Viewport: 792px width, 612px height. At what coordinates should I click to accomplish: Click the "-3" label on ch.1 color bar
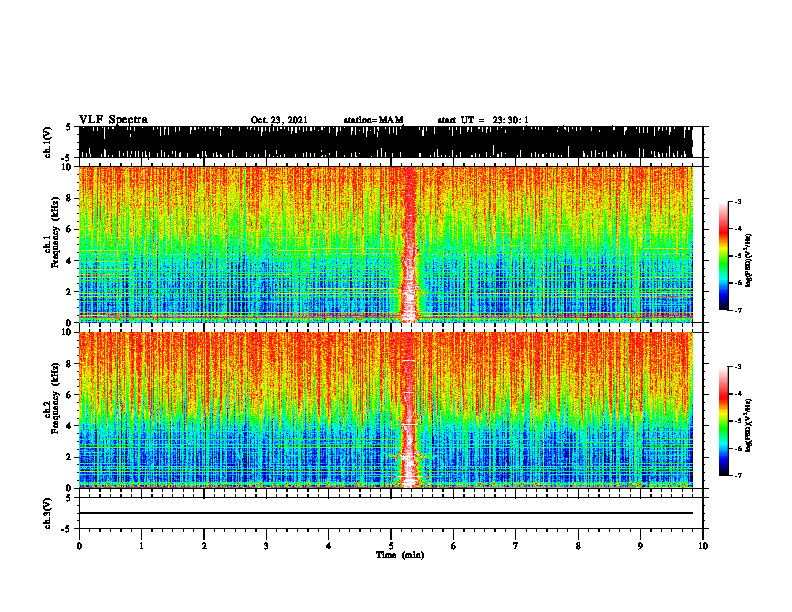(x=737, y=202)
